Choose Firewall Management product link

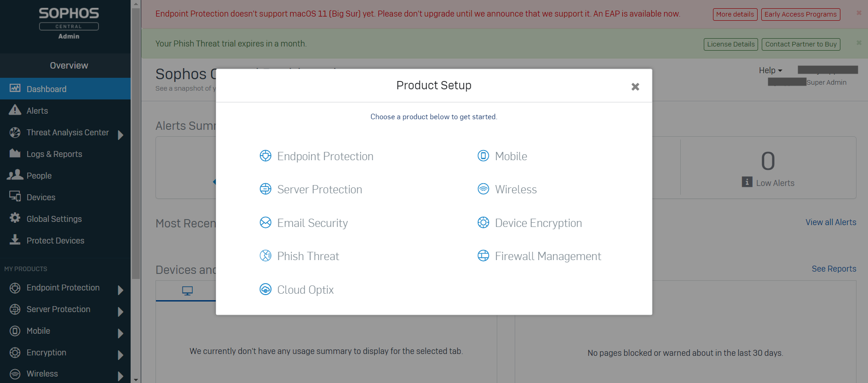coord(548,256)
